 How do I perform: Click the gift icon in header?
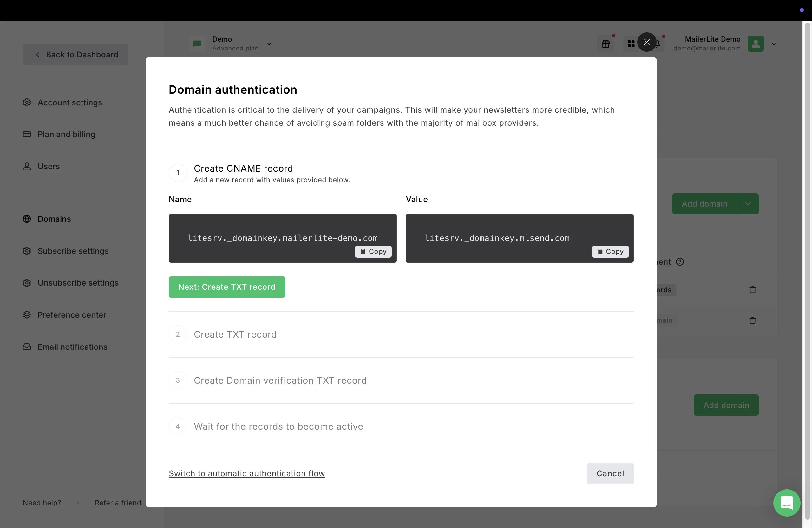(605, 44)
